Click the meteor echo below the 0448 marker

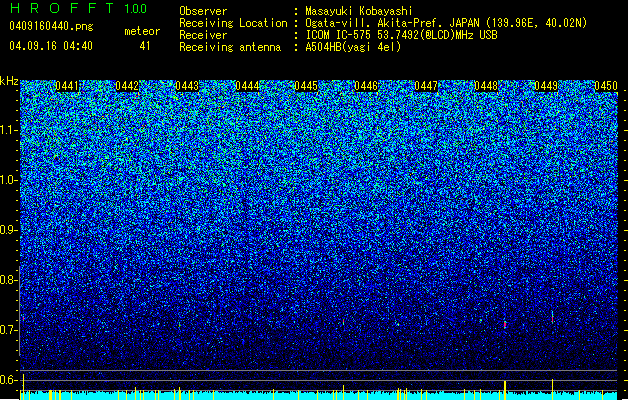[x=505, y=324]
